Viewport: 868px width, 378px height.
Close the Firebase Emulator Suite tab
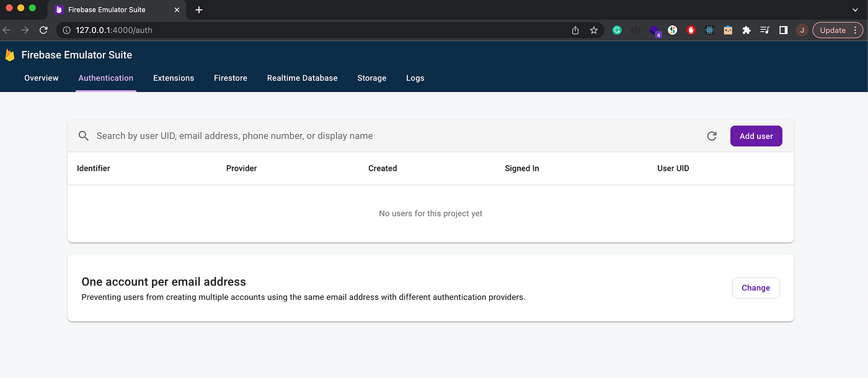177,10
